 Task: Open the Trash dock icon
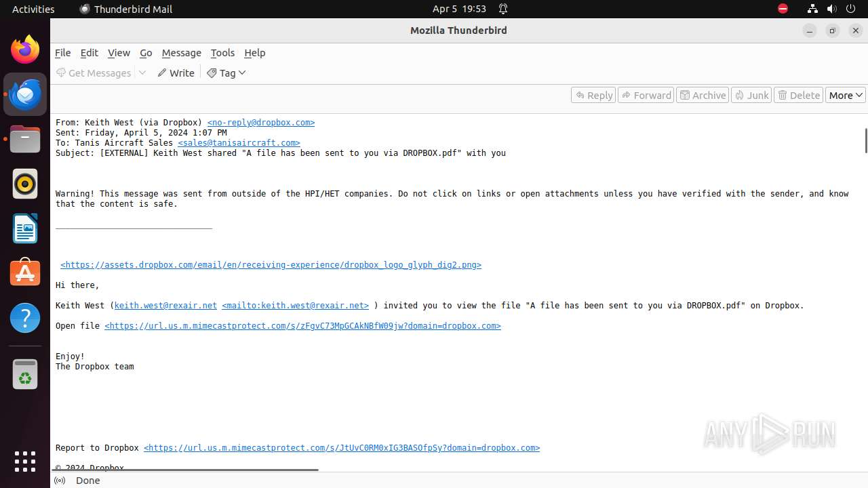[x=25, y=374]
